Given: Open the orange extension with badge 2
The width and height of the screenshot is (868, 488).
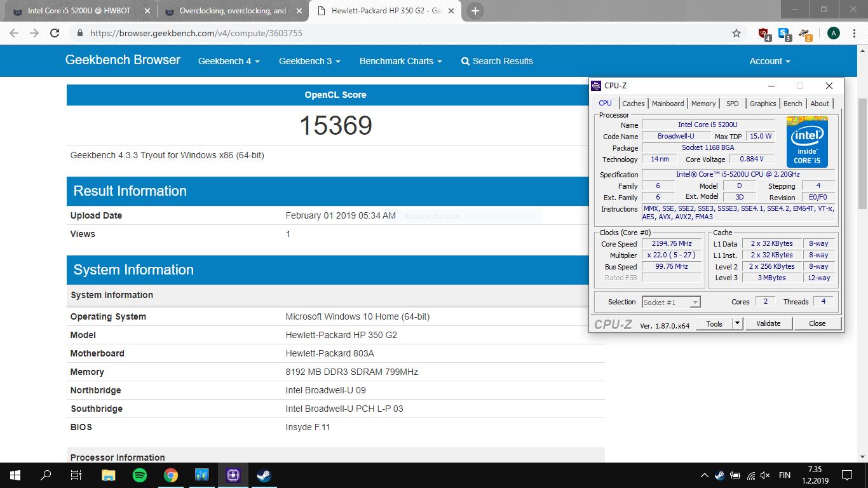Looking at the screenshot, I should tap(805, 33).
